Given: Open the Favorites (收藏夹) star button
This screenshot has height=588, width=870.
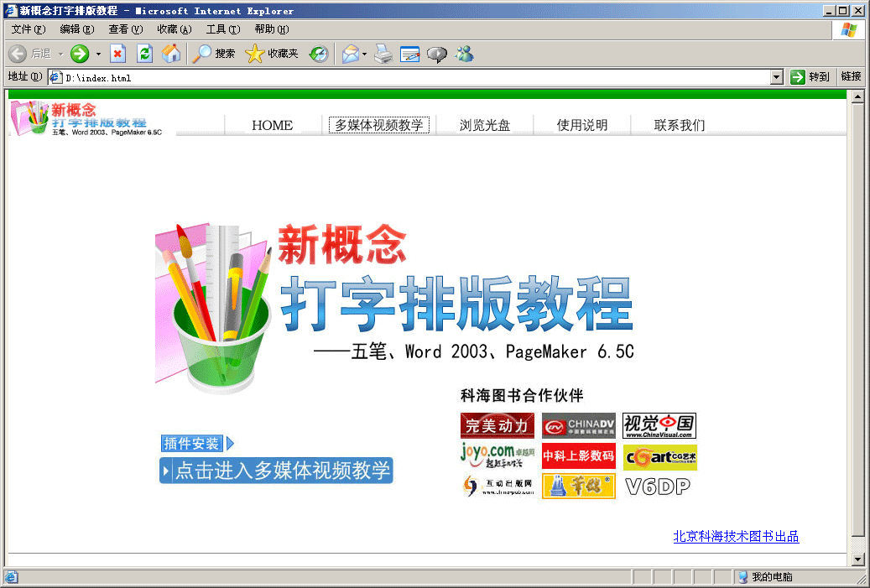Looking at the screenshot, I should [x=272, y=54].
